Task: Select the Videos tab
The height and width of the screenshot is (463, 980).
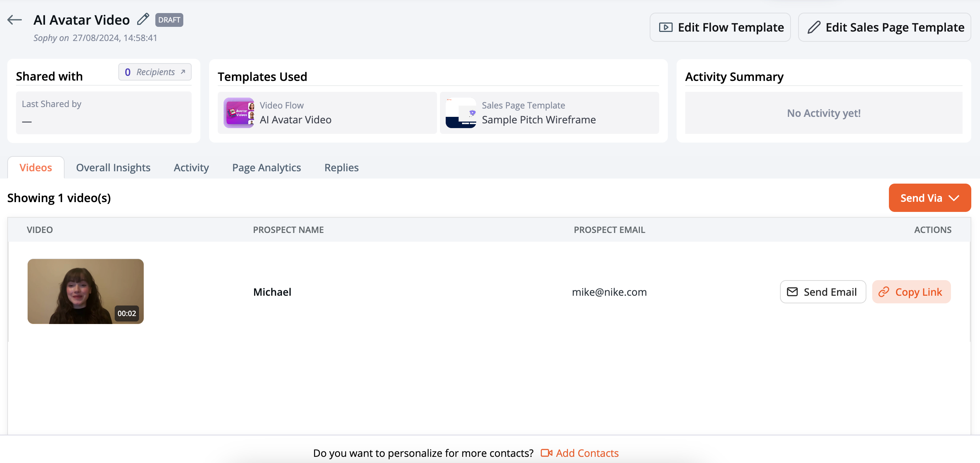Action: click(36, 167)
